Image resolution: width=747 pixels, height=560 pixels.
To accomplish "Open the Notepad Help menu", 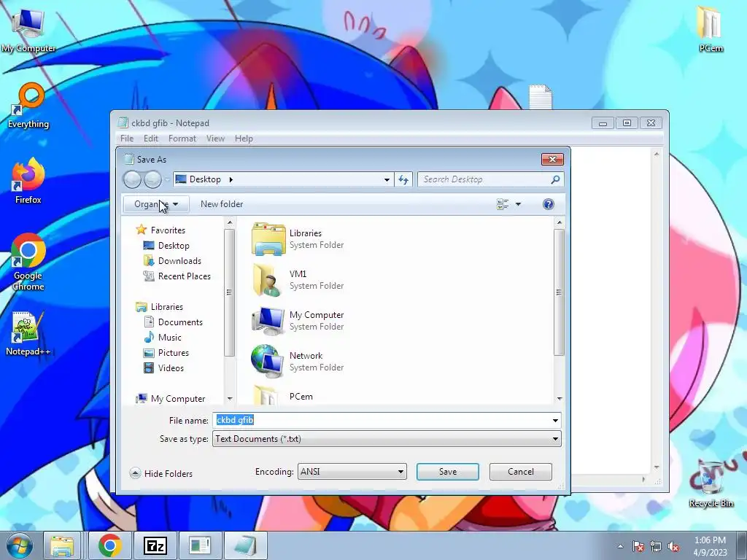I will (x=244, y=139).
